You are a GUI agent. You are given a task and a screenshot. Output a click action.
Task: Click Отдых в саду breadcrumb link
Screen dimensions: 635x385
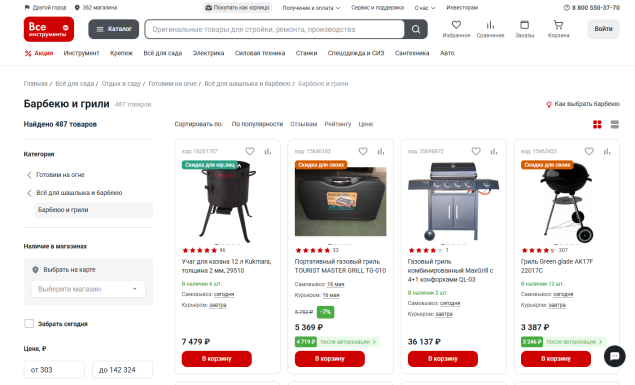121,84
